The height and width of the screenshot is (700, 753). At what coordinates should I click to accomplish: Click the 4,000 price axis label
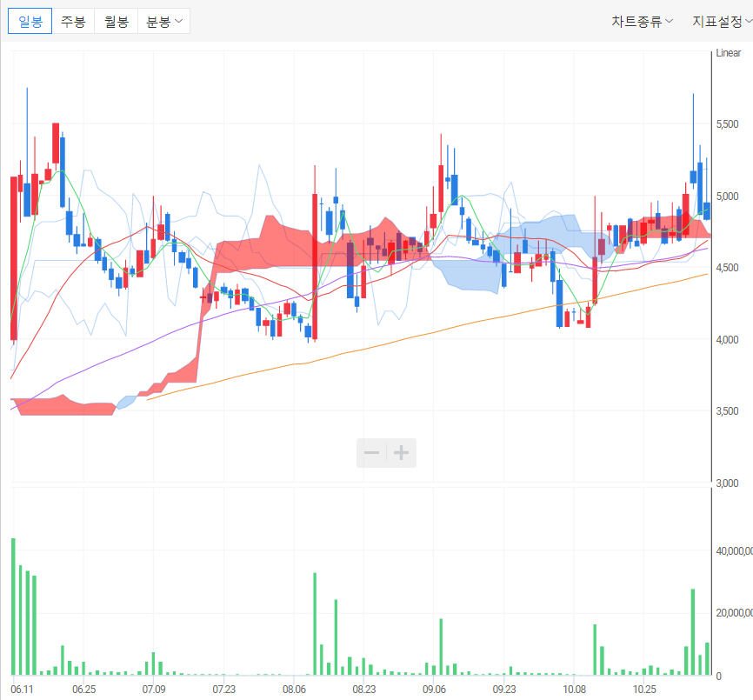[x=727, y=339]
